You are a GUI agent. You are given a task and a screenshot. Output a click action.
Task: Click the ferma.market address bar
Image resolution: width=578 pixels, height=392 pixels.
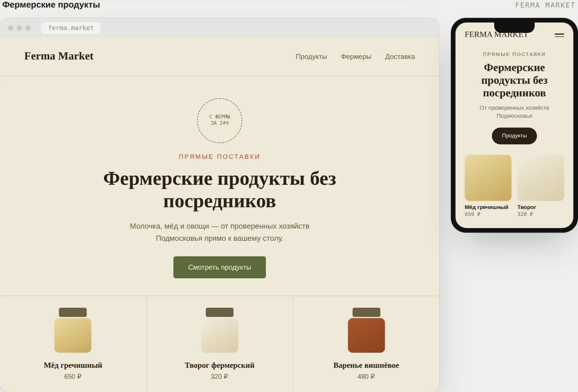(71, 28)
